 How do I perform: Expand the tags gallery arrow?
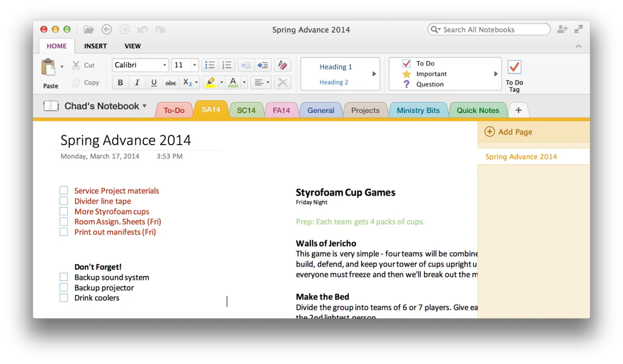(x=496, y=74)
